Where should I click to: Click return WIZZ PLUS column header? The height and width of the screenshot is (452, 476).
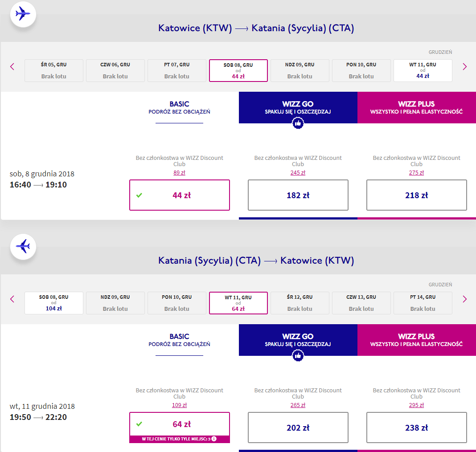click(x=416, y=340)
